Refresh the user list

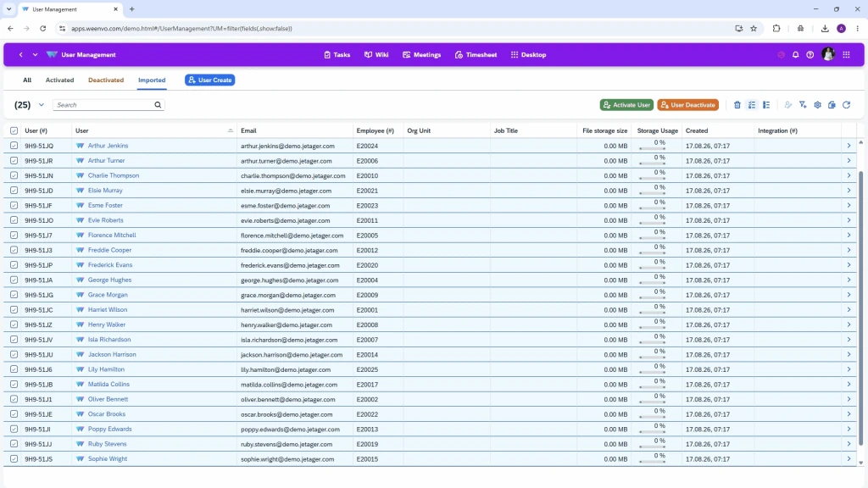847,104
